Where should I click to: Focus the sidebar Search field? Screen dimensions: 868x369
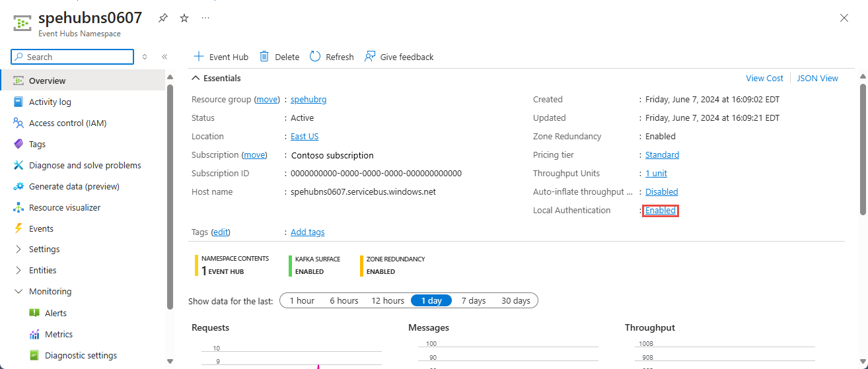pyautogui.click(x=76, y=57)
